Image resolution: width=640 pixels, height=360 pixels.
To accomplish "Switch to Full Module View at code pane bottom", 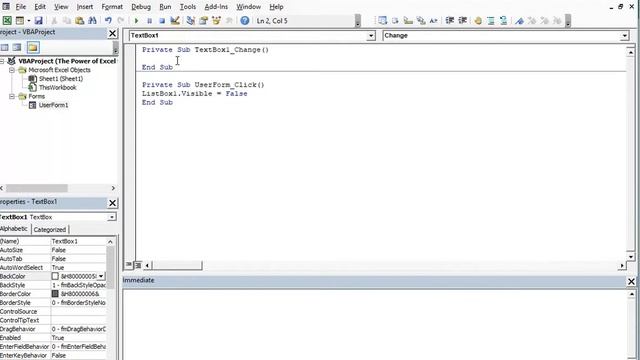I will [138, 265].
